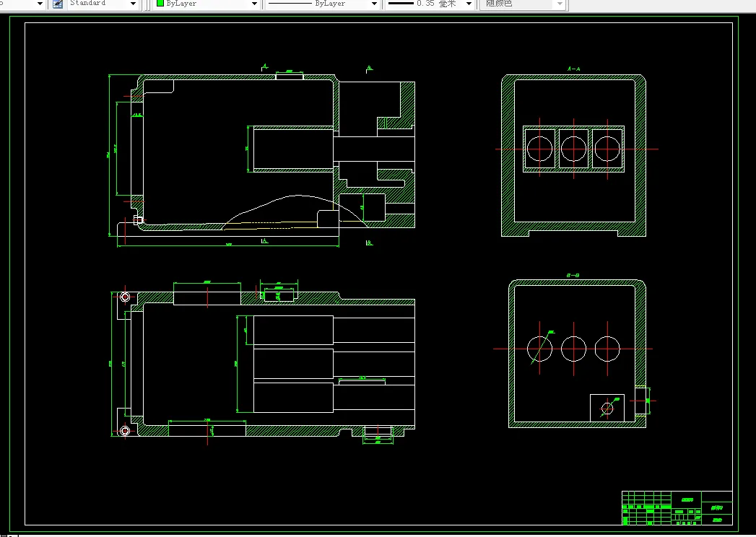Expand the partially visible leftmost toolbar dropdown arrow

pyautogui.click(x=40, y=4)
